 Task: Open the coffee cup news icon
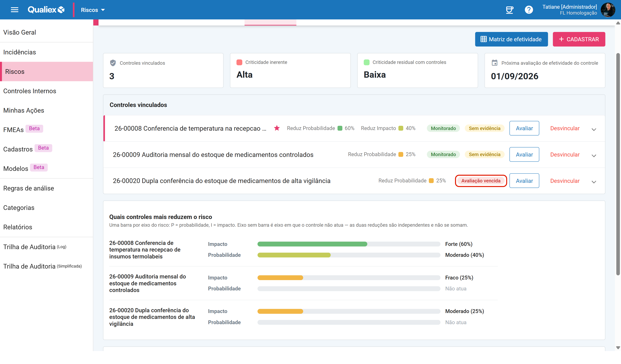coord(509,10)
